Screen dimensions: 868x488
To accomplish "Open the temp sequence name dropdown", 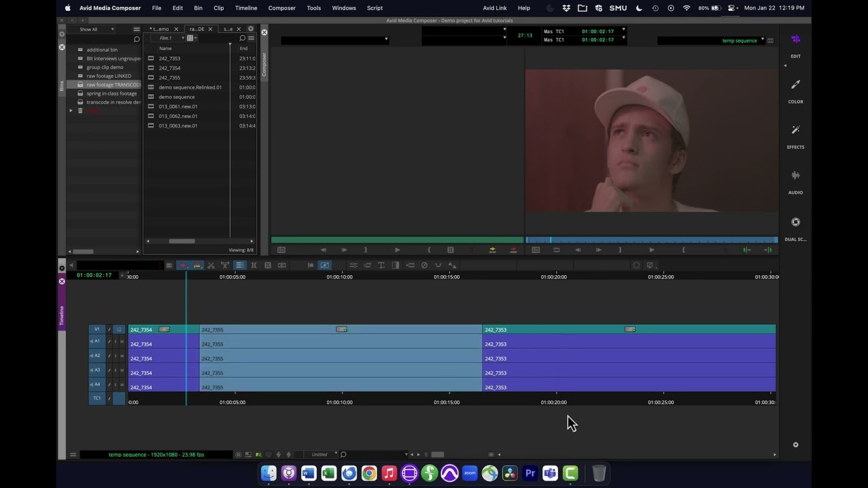I will [x=711, y=40].
